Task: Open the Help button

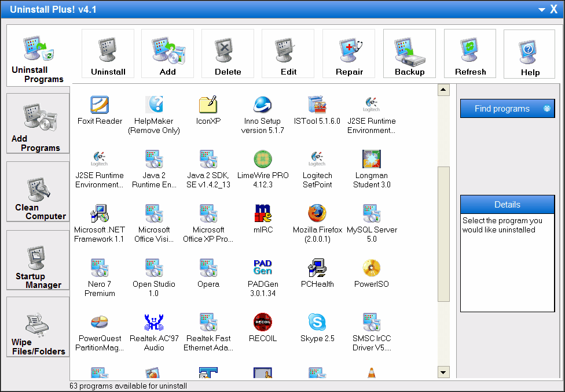Action: [x=530, y=54]
